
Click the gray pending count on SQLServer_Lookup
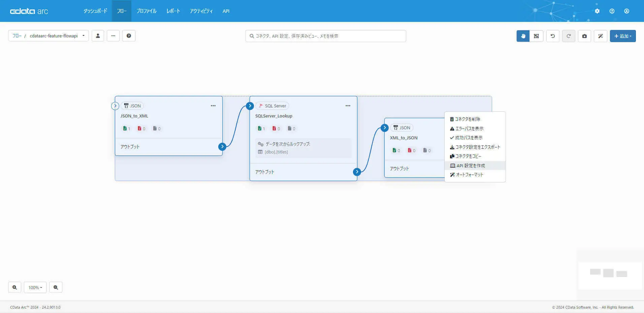pos(291,129)
